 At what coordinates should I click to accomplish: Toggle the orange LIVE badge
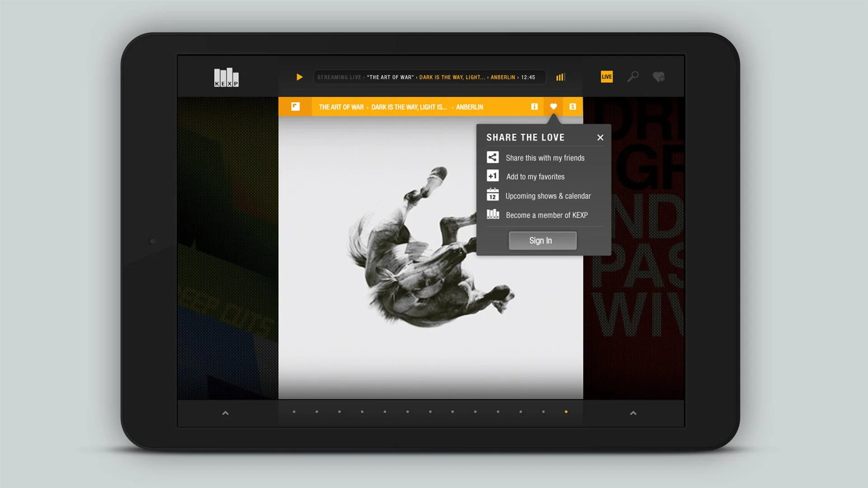[x=607, y=77]
